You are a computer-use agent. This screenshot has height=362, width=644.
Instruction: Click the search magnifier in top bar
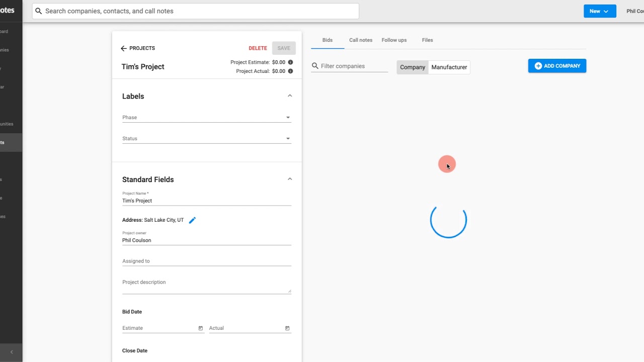[x=38, y=11]
